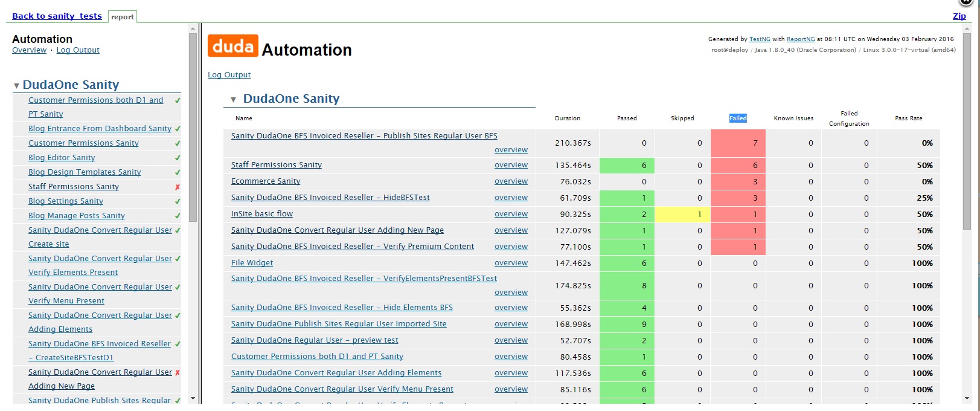Viewport: 980px width, 411px height.
Task: Open Convert Regular User Adding New Page in the table
Action: point(338,230)
